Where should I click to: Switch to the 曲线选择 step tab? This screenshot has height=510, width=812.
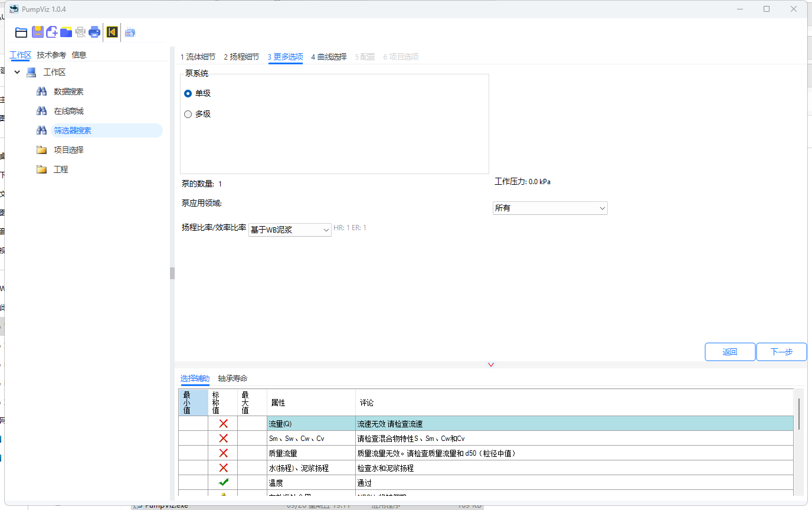[328, 57]
